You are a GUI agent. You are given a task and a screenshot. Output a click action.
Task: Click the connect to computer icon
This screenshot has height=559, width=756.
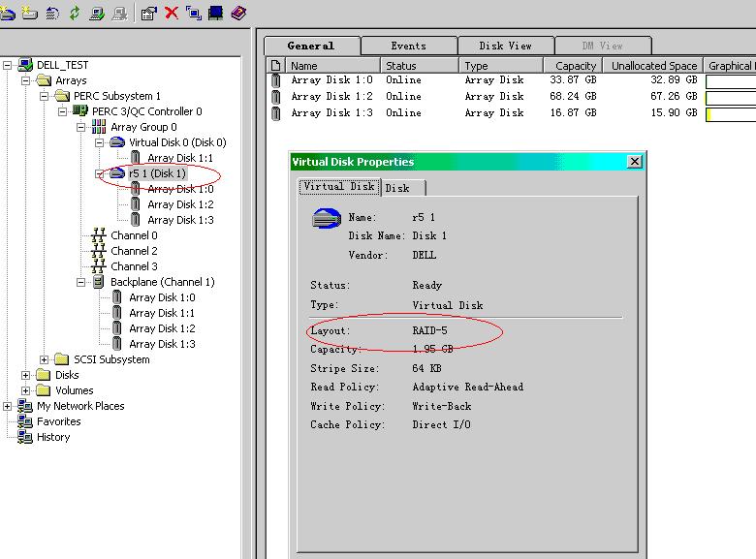(x=96, y=13)
